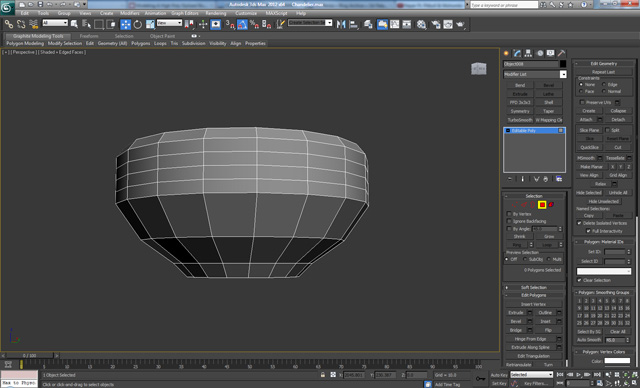Click the Select Object tool icon
640x388 pixels.
point(74,24)
